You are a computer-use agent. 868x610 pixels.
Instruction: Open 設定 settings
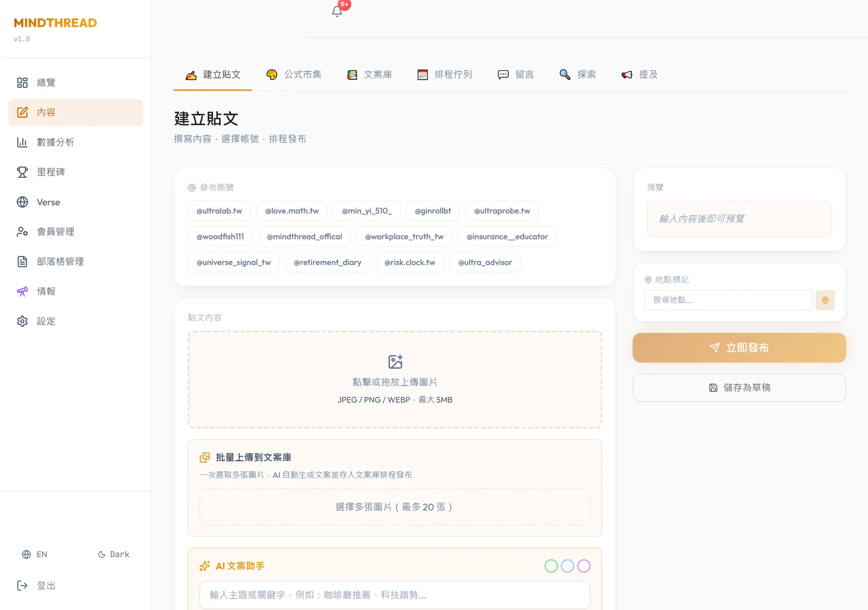tap(75, 321)
